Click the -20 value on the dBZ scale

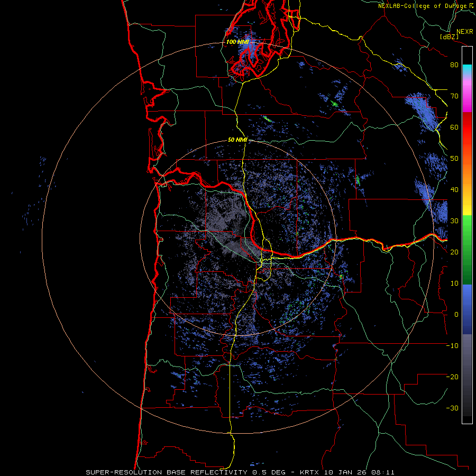coord(452,377)
